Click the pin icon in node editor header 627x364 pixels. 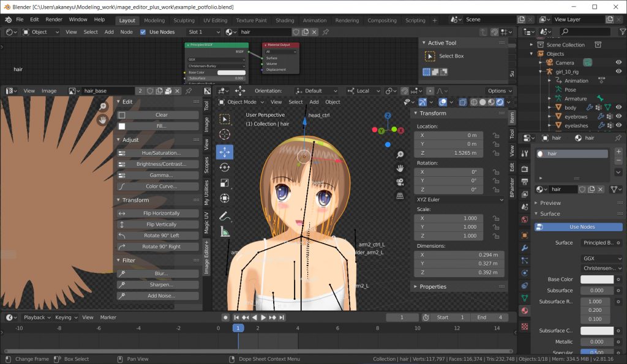pyautogui.click(x=326, y=32)
